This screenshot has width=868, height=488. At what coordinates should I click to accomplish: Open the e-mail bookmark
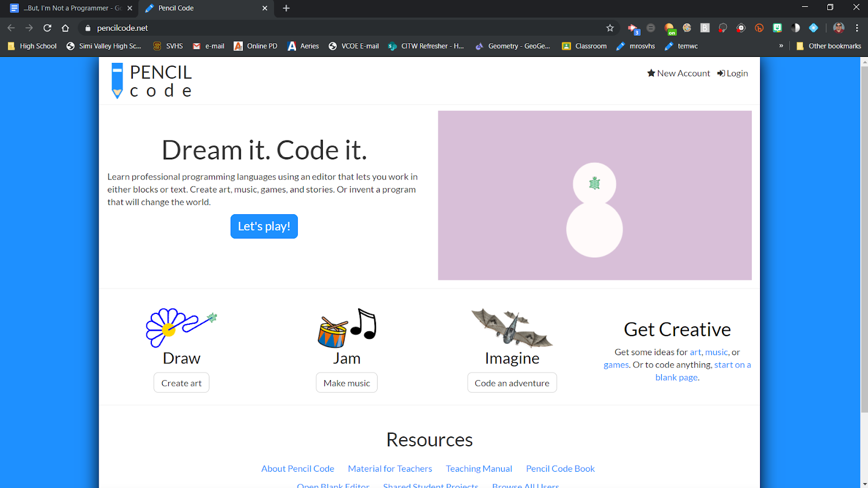[x=209, y=46]
